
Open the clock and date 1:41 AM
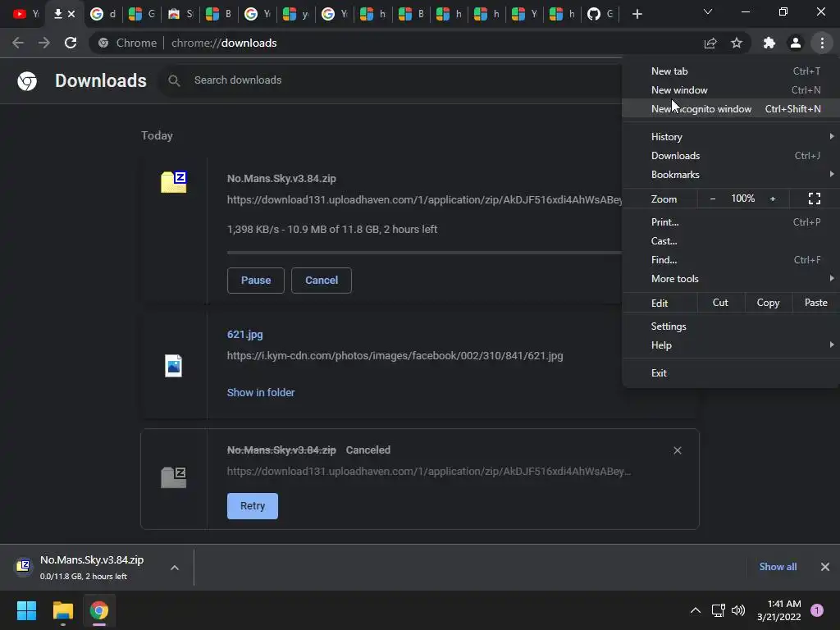(x=779, y=610)
